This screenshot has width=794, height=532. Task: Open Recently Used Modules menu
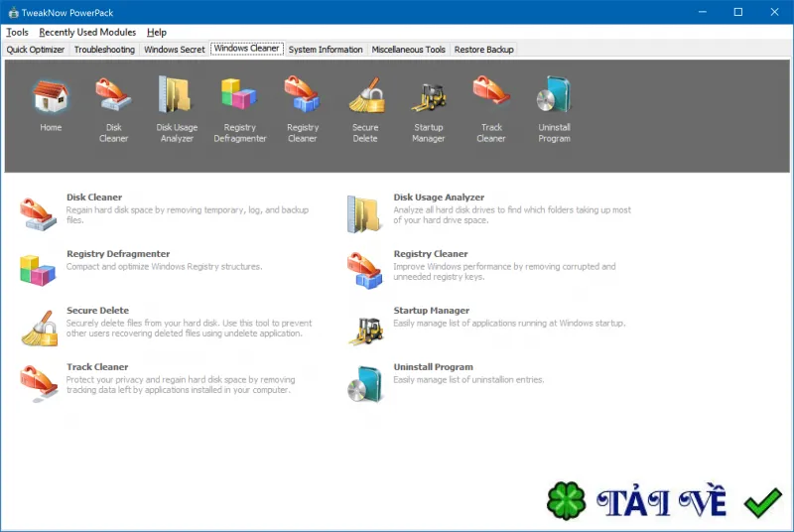pyautogui.click(x=87, y=33)
